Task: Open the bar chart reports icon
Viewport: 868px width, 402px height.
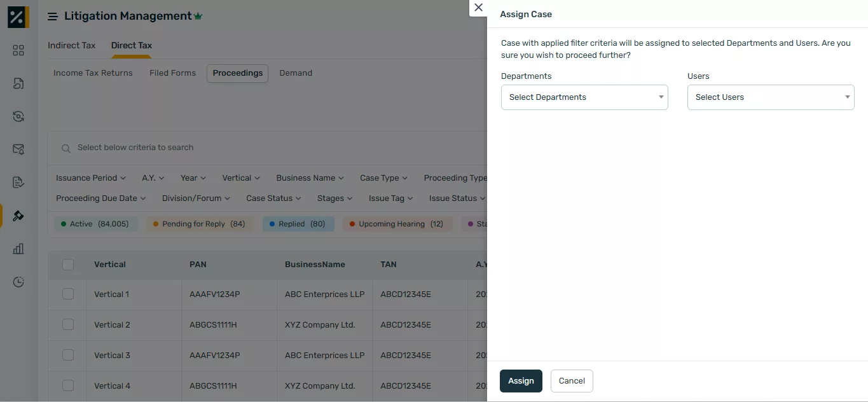Action: click(x=18, y=249)
